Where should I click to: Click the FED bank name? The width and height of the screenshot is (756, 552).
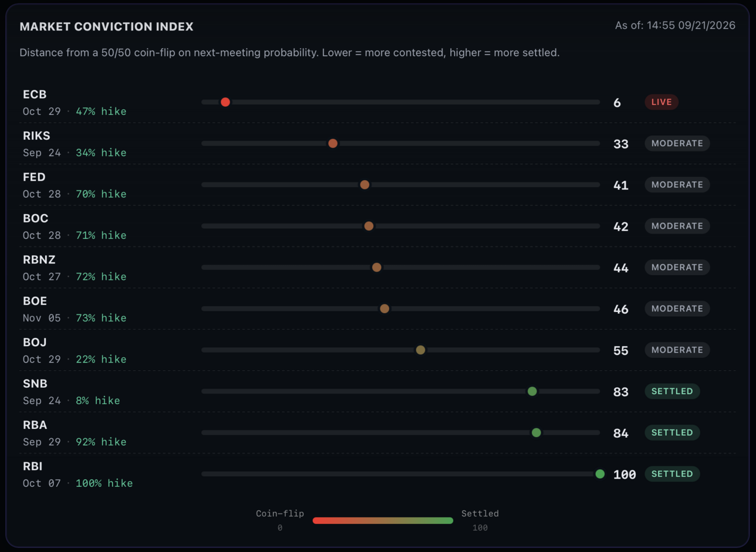tap(34, 177)
